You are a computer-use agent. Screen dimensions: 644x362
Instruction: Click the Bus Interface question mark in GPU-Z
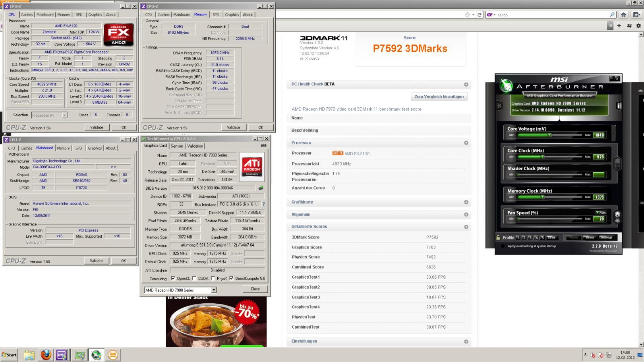point(263,204)
